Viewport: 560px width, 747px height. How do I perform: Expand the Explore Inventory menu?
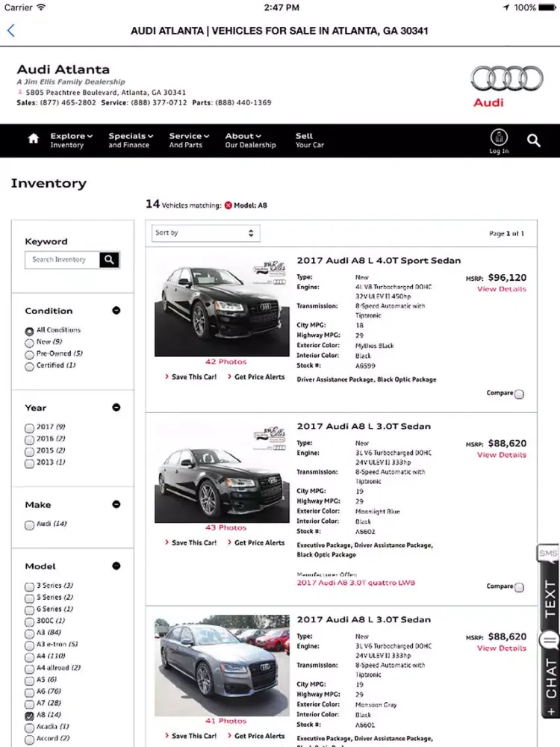pyautogui.click(x=72, y=140)
